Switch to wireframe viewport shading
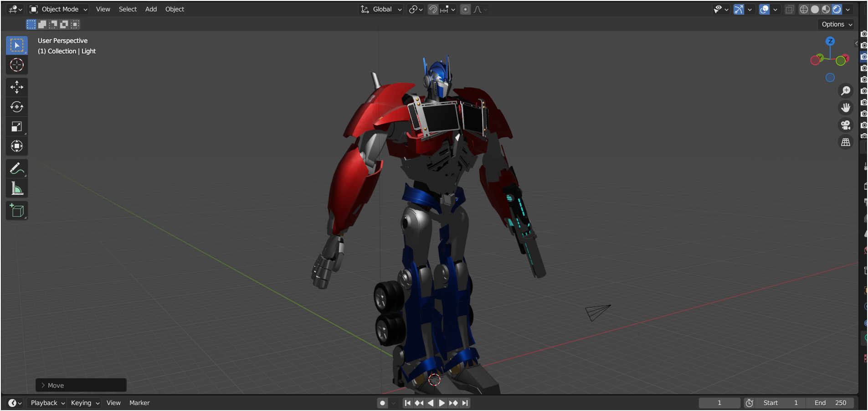Screen dimensions: 868x411 pos(804,9)
